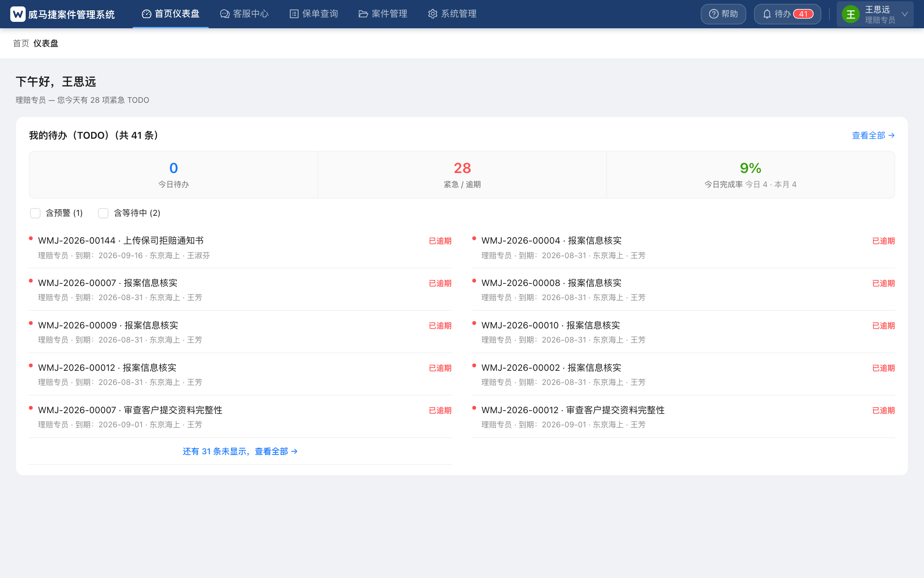Click the 威马捷 W logo icon

pyautogui.click(x=18, y=14)
